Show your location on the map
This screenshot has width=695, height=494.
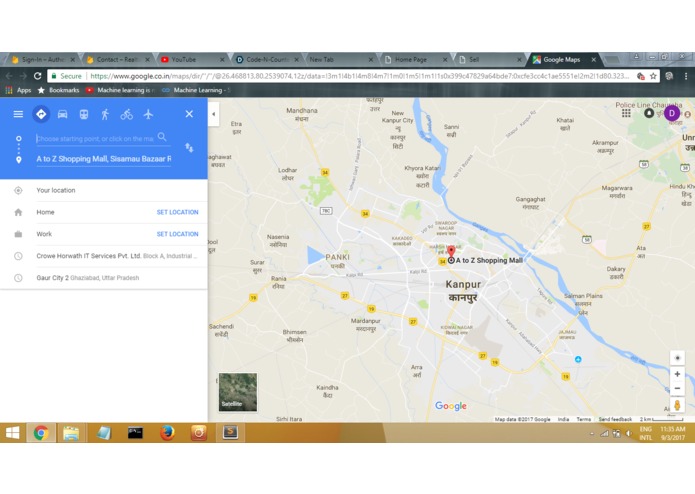point(677,358)
